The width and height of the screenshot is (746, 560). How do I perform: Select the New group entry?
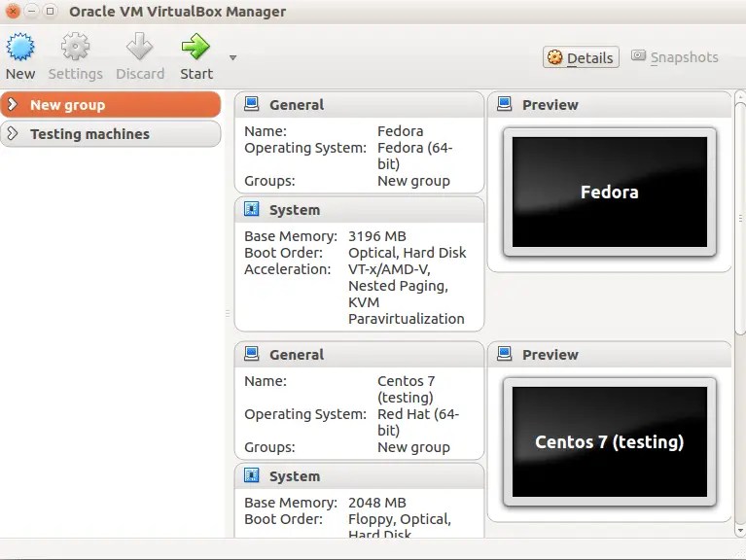point(110,105)
